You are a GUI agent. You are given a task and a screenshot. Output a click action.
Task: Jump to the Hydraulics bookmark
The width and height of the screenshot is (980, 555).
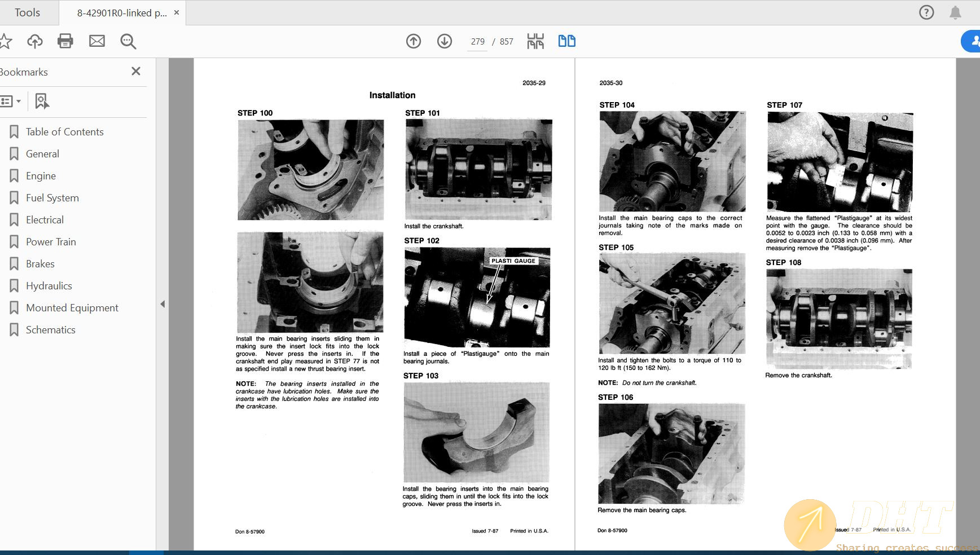(49, 285)
